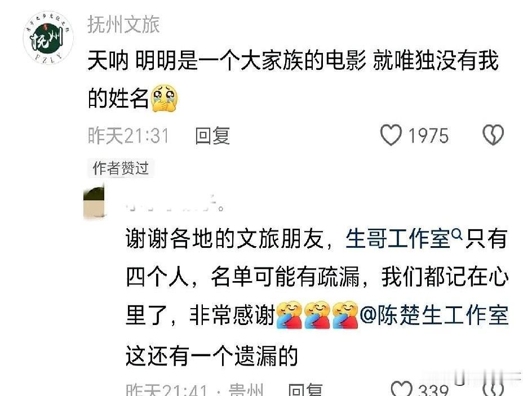Image resolution: width=532 pixels, height=396 pixels.
Task: Tap the 昨天21:31 timestamp
Action: [x=128, y=136]
